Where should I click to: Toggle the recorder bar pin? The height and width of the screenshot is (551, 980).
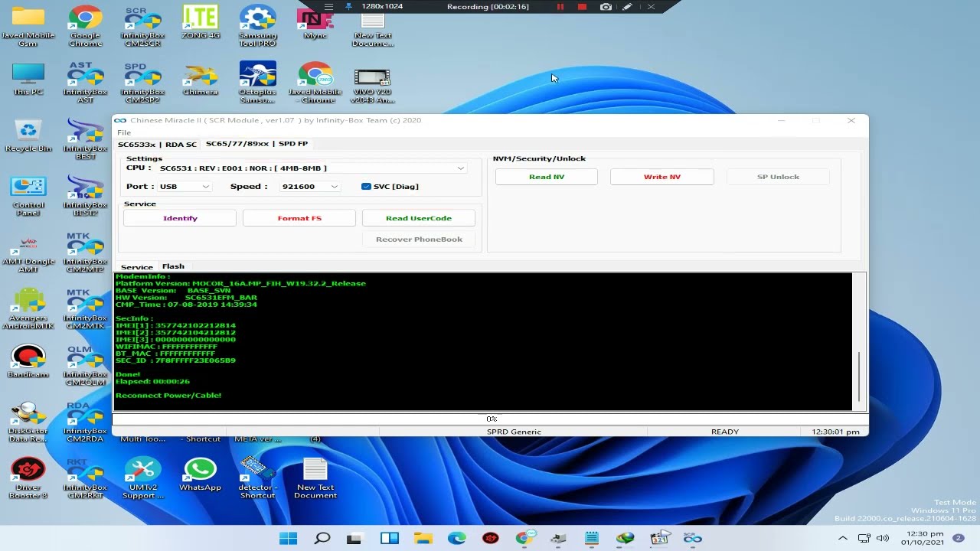click(x=349, y=7)
